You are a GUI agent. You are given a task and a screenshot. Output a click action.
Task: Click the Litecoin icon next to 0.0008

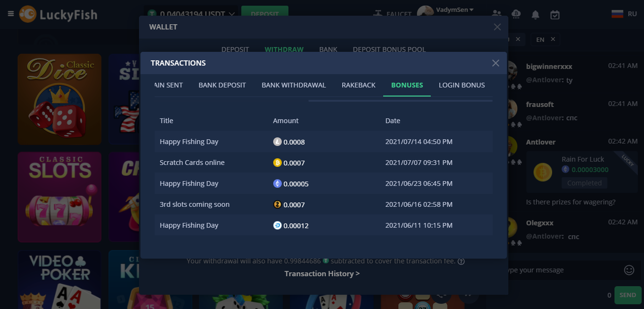[277, 142]
